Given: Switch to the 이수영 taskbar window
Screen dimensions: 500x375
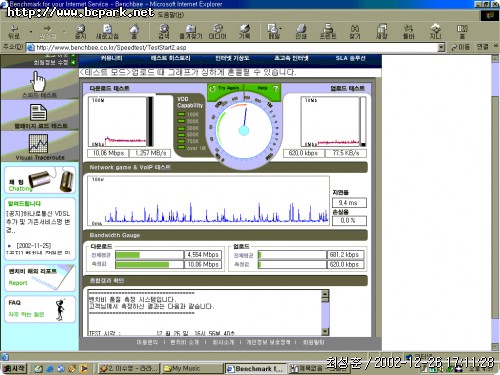Looking at the screenshot, I should click(129, 368).
